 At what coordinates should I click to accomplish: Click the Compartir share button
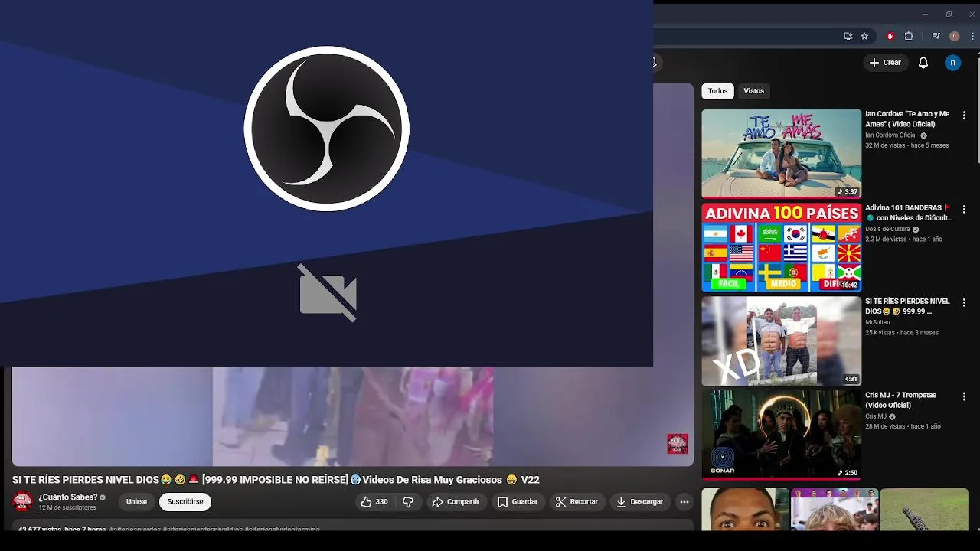(456, 502)
